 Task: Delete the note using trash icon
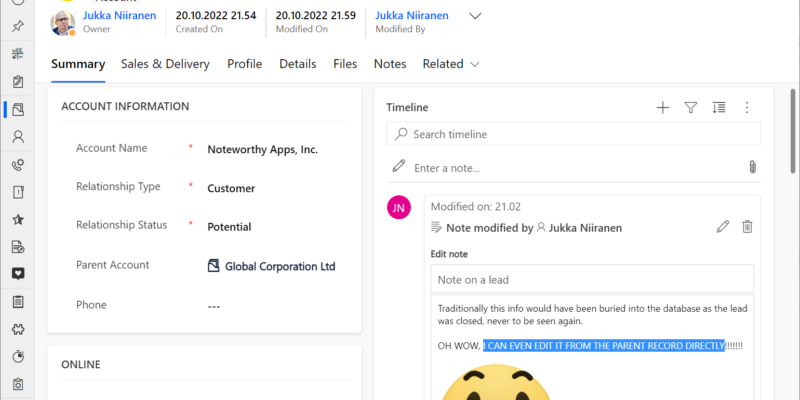click(747, 227)
